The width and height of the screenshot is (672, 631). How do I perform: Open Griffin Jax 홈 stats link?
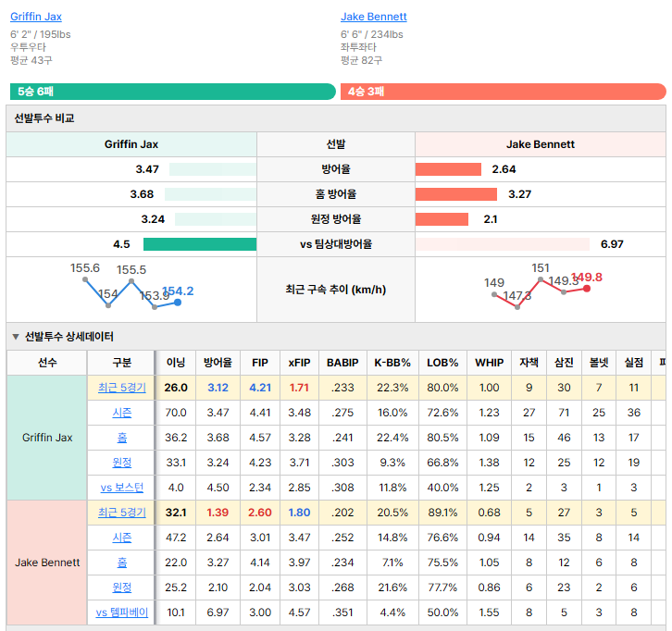pyautogui.click(x=121, y=438)
